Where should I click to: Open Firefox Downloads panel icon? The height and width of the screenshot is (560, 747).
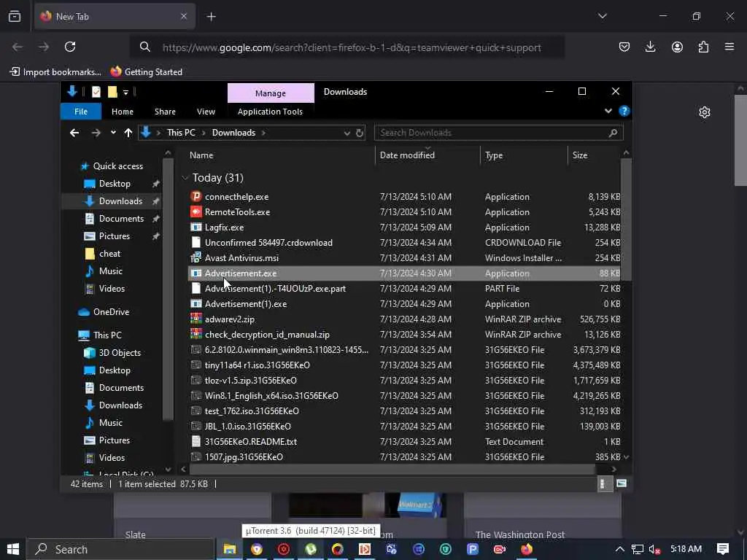tap(650, 47)
